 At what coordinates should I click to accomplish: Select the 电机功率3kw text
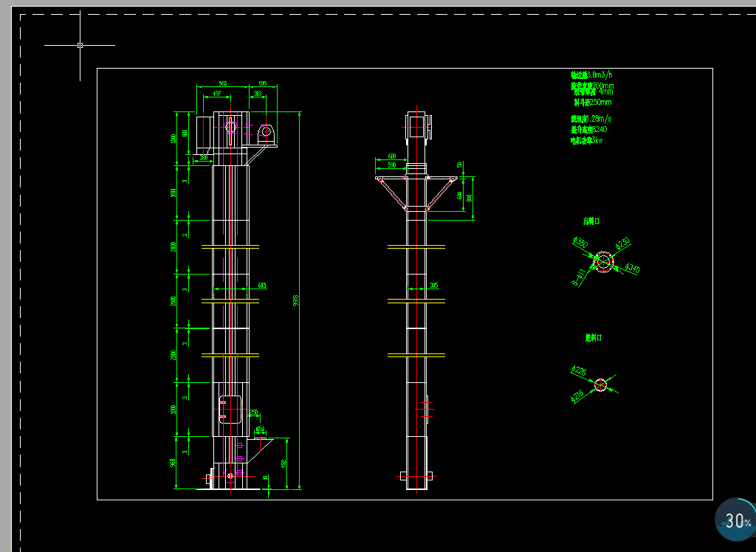pyautogui.click(x=587, y=141)
